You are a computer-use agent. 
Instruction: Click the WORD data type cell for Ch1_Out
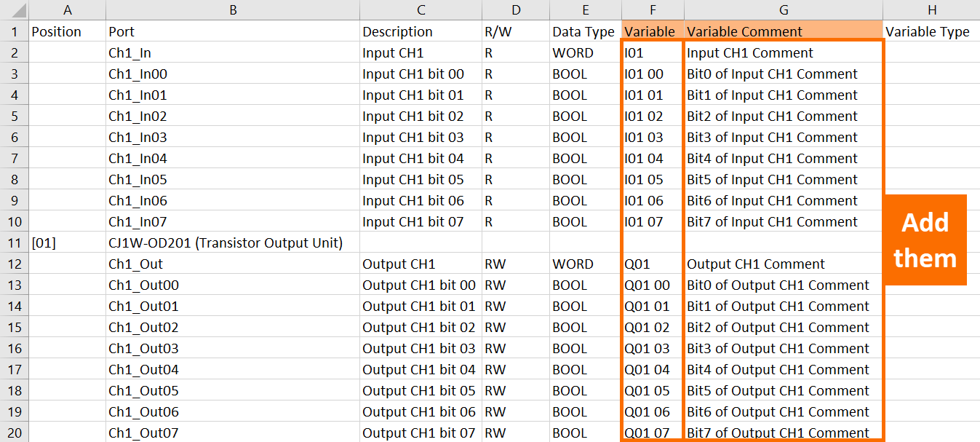(x=583, y=264)
